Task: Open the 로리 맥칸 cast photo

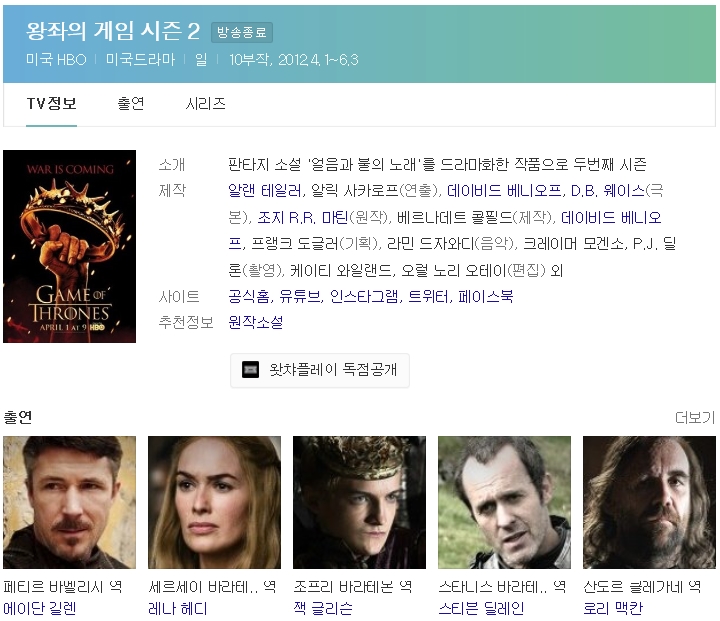Action: point(649,502)
